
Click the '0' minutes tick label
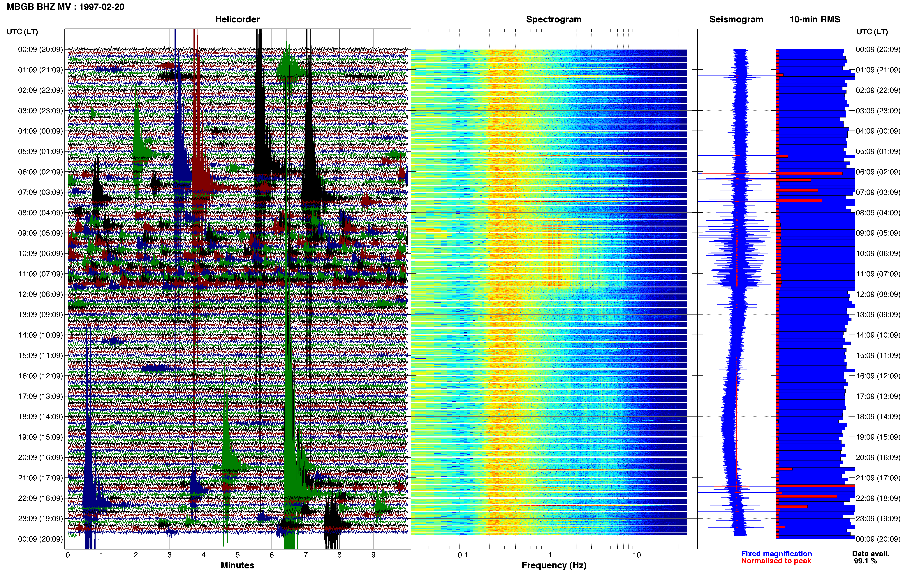tap(68, 555)
